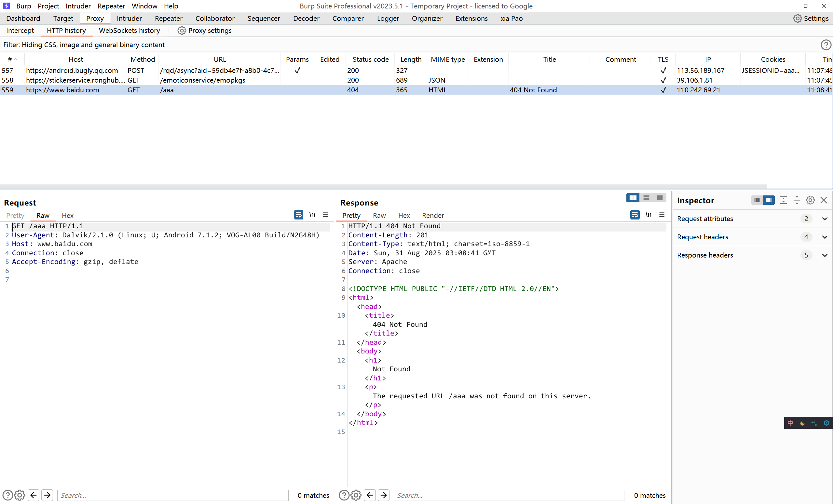Open Inspector settings gear icon

pos(810,200)
